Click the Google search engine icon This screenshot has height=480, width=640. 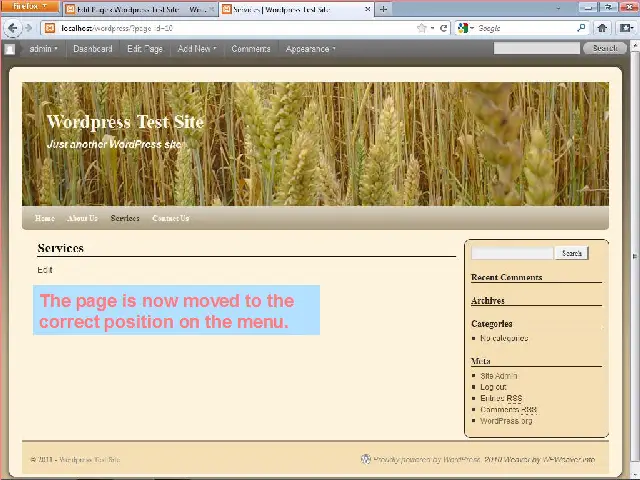point(462,28)
